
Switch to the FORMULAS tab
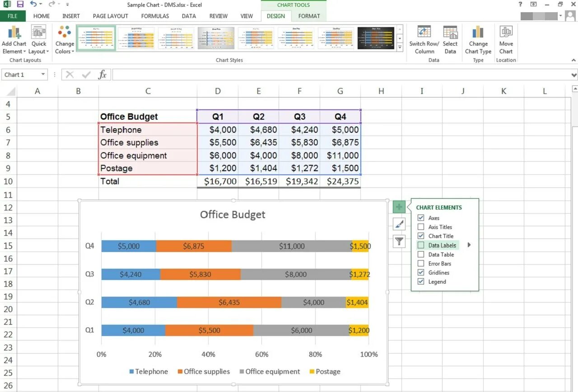(x=155, y=16)
